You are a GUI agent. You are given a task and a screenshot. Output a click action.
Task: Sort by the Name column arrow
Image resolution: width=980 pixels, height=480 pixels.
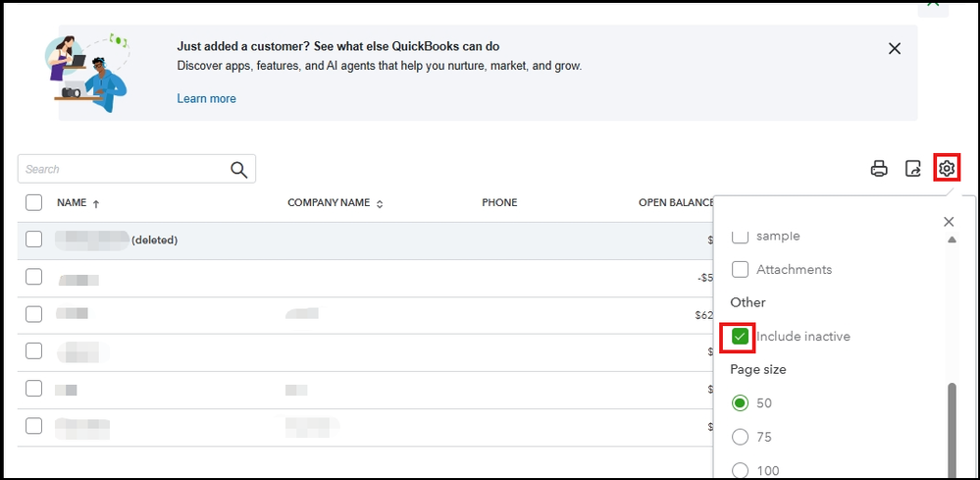96,203
